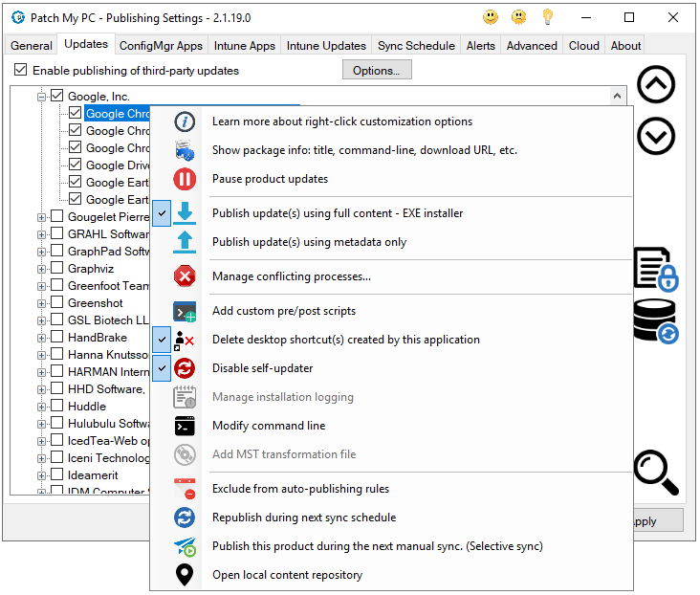The width and height of the screenshot is (700, 595).
Task: Click the document with lock icon
Action: tap(656, 269)
